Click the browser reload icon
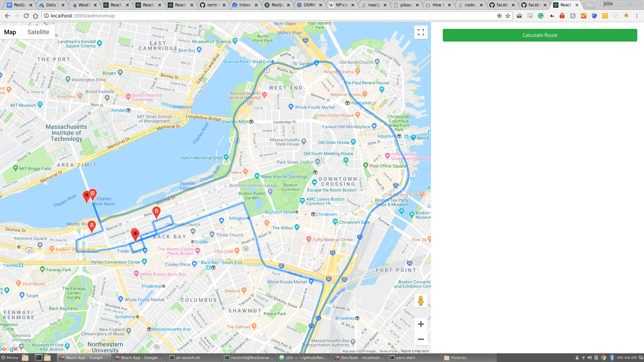Viewport: 644px width, 362px height. [x=26, y=16]
